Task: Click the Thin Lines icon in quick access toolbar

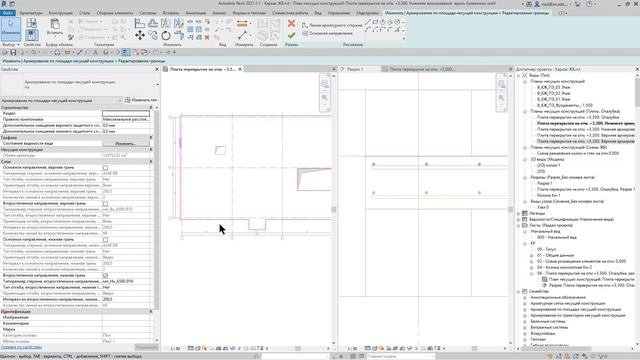Action: [x=125, y=52]
